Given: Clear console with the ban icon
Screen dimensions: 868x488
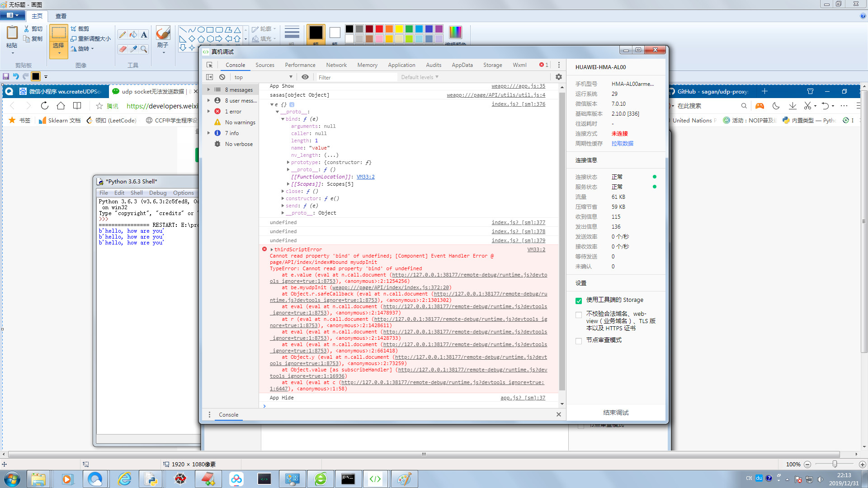Looking at the screenshot, I should [x=222, y=77].
